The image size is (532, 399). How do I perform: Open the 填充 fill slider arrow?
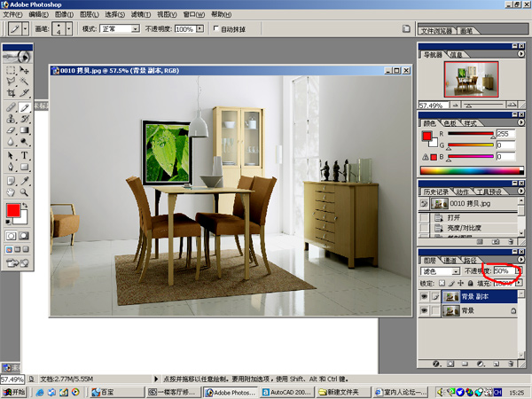pyautogui.click(x=519, y=283)
